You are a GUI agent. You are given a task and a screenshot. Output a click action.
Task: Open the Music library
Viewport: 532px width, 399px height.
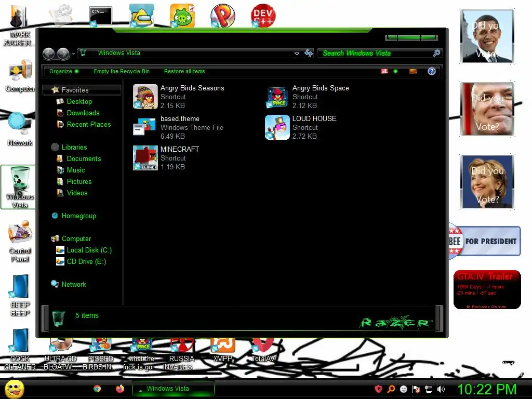[x=71, y=170]
